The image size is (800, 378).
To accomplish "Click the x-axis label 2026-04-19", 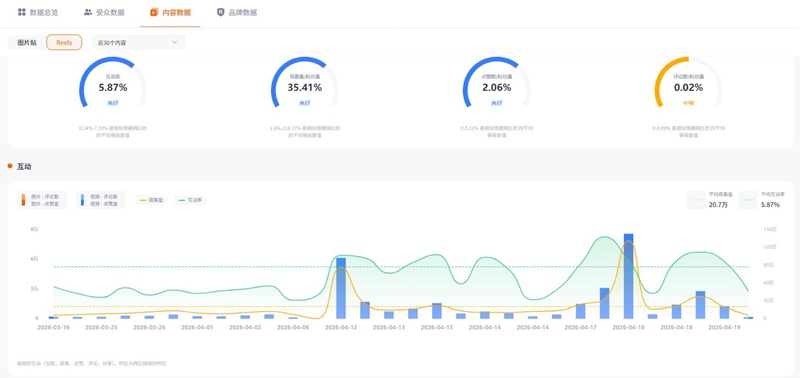I will [x=724, y=327].
